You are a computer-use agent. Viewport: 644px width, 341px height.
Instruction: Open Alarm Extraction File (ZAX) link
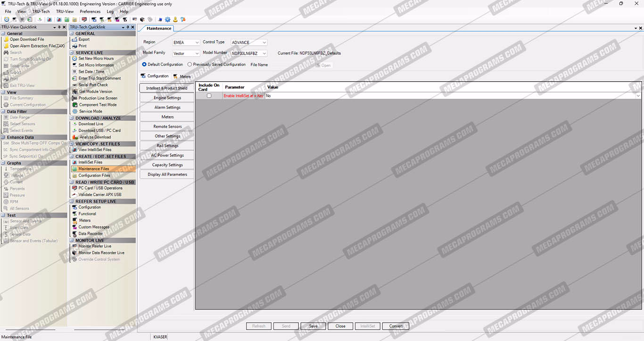[x=37, y=46]
